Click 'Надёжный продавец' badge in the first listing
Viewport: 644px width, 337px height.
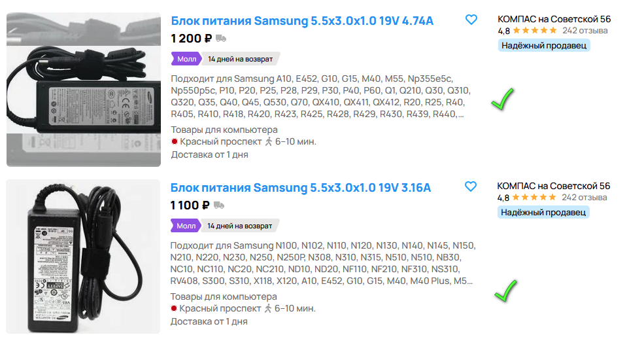[544, 46]
